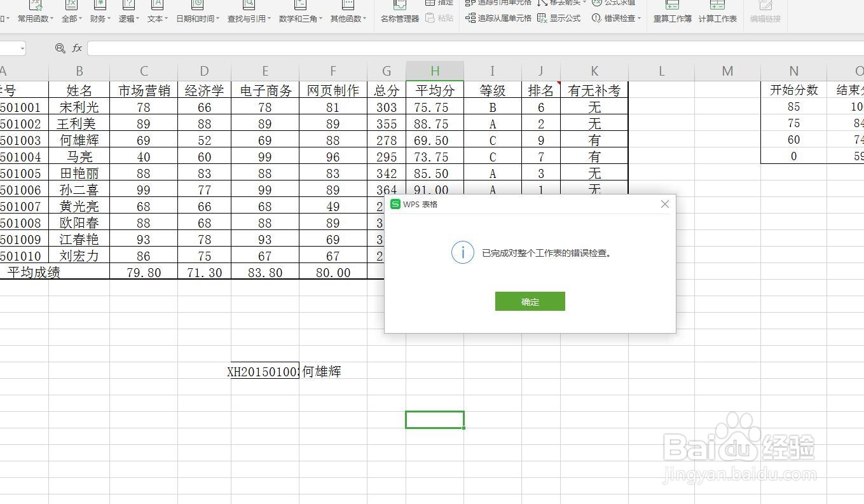864x504 pixels.
Task: Click the 排名 header cell
Action: tap(541, 90)
